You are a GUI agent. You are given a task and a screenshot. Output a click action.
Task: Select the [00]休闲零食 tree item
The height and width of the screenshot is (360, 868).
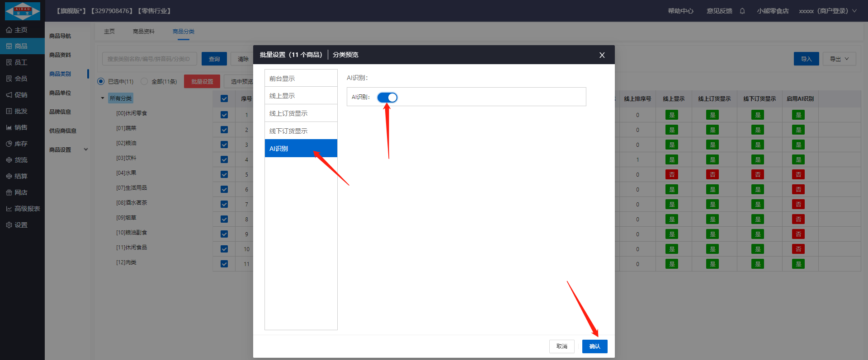tap(132, 113)
